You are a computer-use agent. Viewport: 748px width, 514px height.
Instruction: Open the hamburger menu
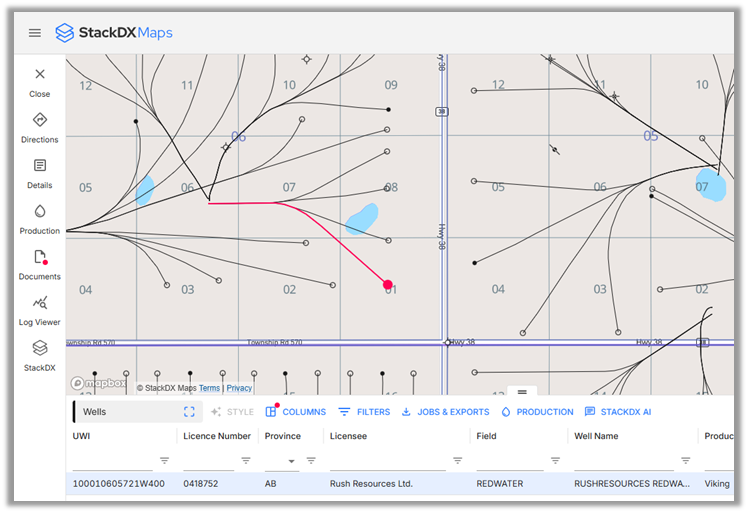click(35, 33)
